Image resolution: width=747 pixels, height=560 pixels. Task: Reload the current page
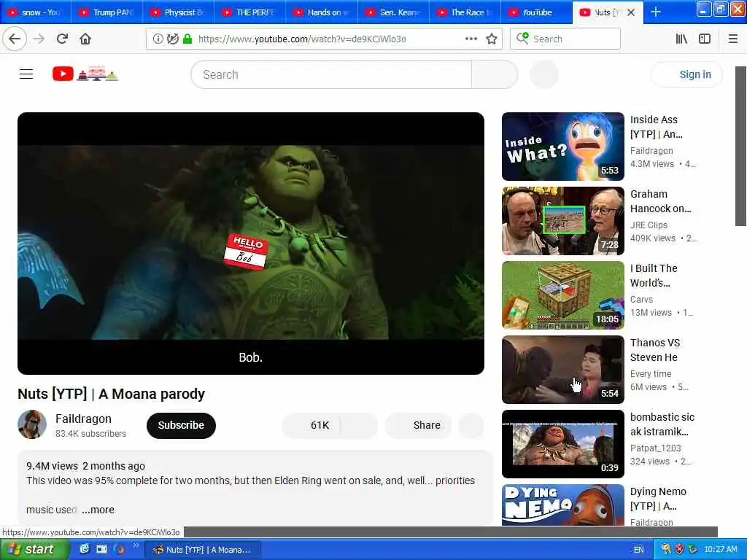pos(62,39)
